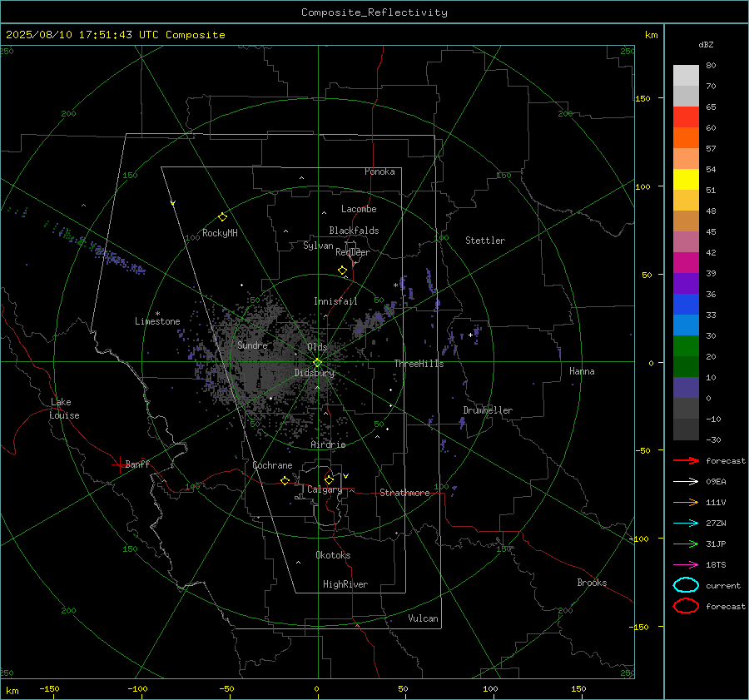Click the Drumheller map label
This screenshot has width=749, height=700.
tap(488, 410)
